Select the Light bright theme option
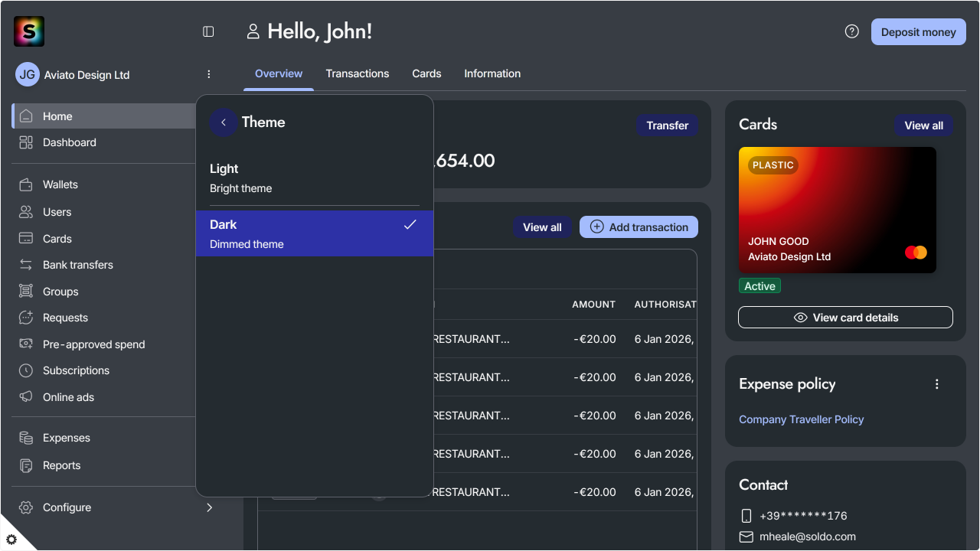Viewport: 980px width, 551px height. coord(315,178)
